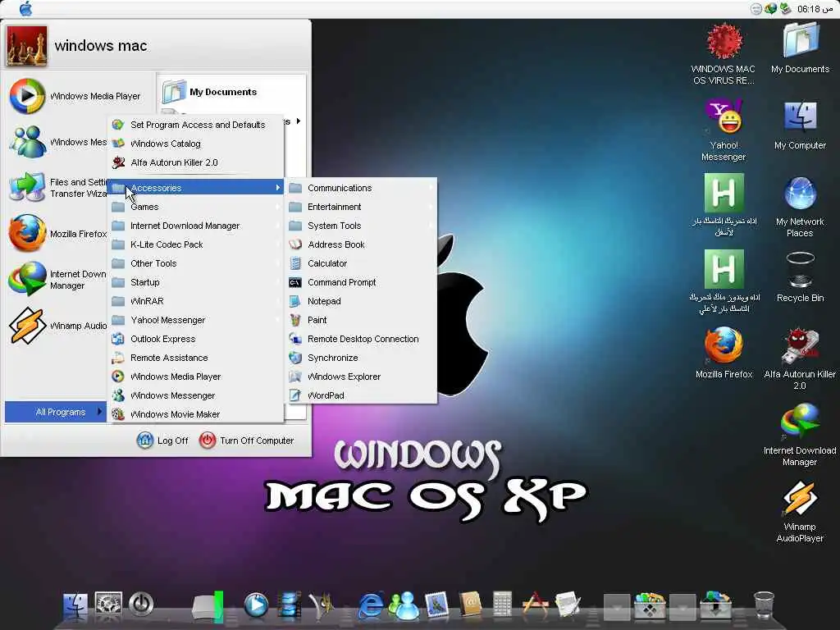Expand the Games folder
The image size is (840, 630).
196,207
